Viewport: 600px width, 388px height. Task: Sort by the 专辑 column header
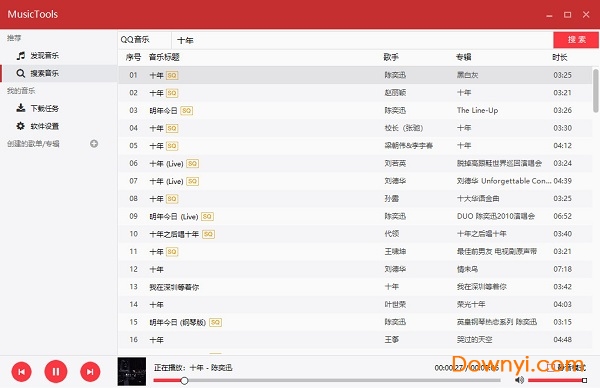tap(464, 57)
